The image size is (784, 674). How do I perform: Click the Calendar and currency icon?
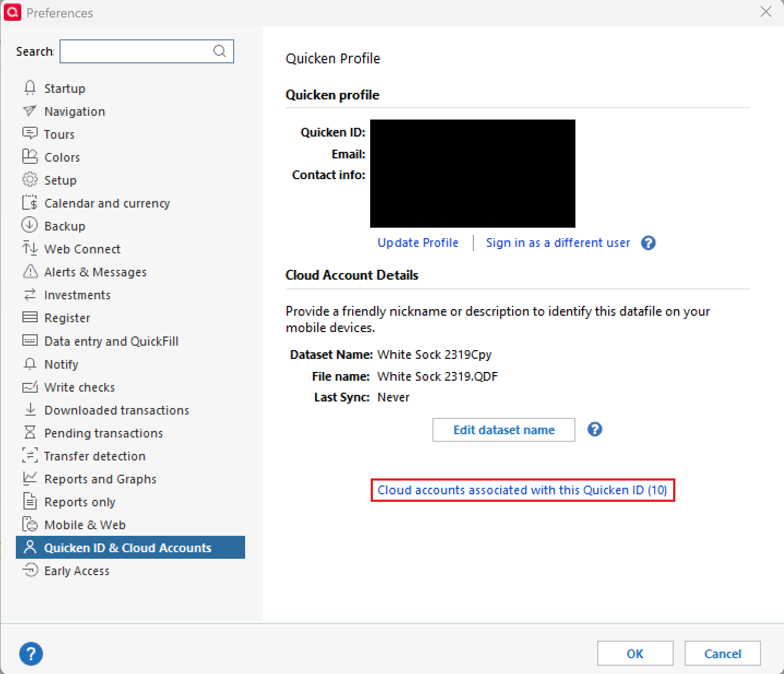pos(30,203)
